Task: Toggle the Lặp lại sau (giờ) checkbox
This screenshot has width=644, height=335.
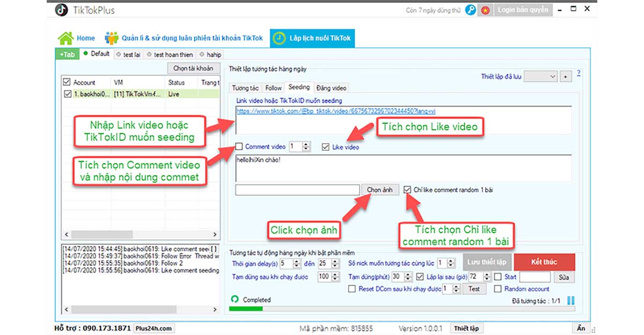Action: 421,277
